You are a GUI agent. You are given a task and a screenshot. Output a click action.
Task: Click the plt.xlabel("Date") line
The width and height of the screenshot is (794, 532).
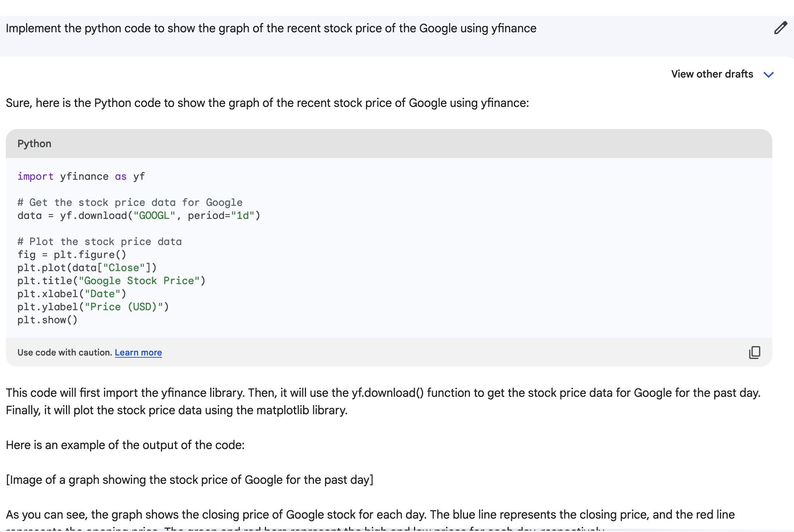point(72,294)
